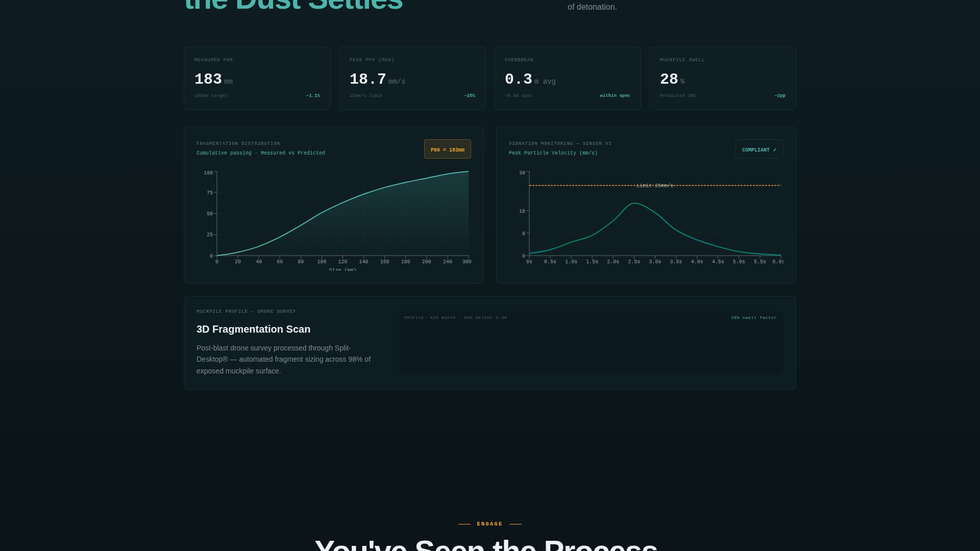Click the -1.1% indicator under Measured P80
This screenshot has height=551, width=980.
(313, 95)
